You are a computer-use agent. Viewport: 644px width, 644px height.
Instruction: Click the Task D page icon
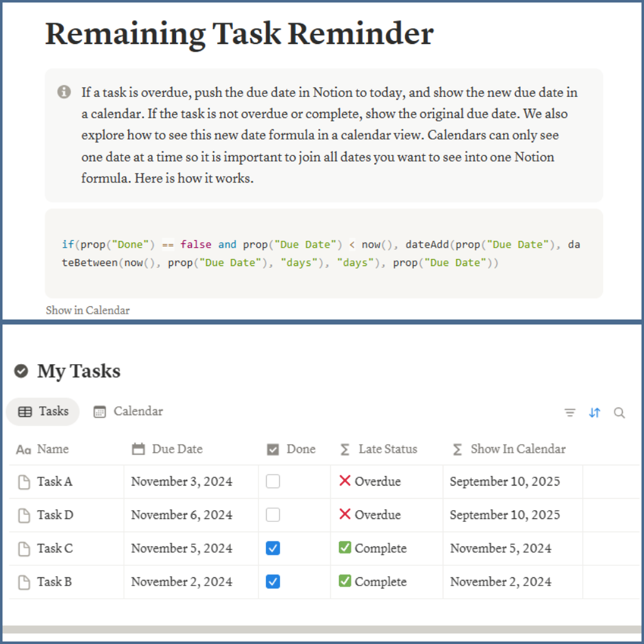pyautogui.click(x=23, y=516)
